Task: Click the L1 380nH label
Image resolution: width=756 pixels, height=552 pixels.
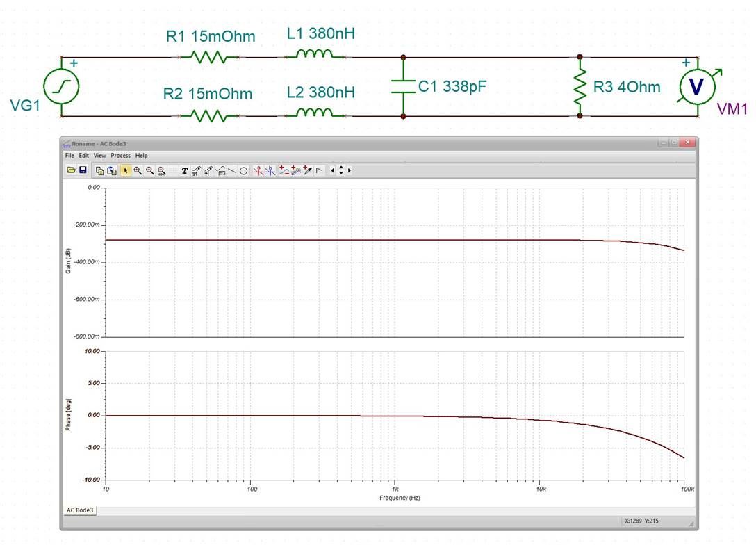Action: coord(320,34)
